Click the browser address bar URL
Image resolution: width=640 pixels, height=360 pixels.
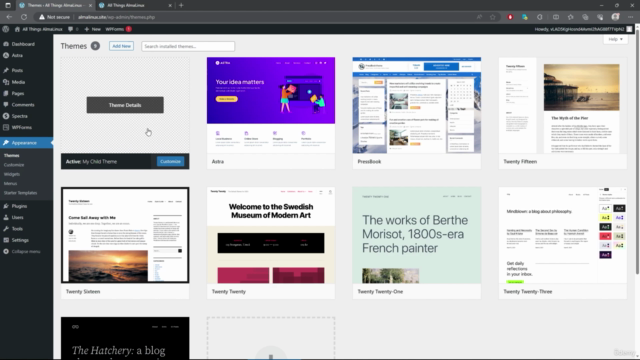[x=116, y=17]
